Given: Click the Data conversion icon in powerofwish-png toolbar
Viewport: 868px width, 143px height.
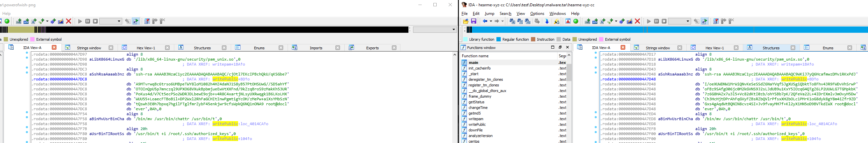Looking at the screenshot, I should tap(26, 21).
